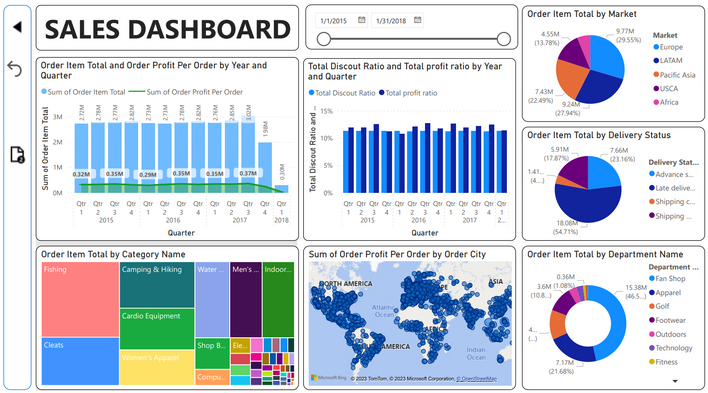The image size is (708, 393).
Task: Select Footwear in Department legend
Action: (x=667, y=320)
